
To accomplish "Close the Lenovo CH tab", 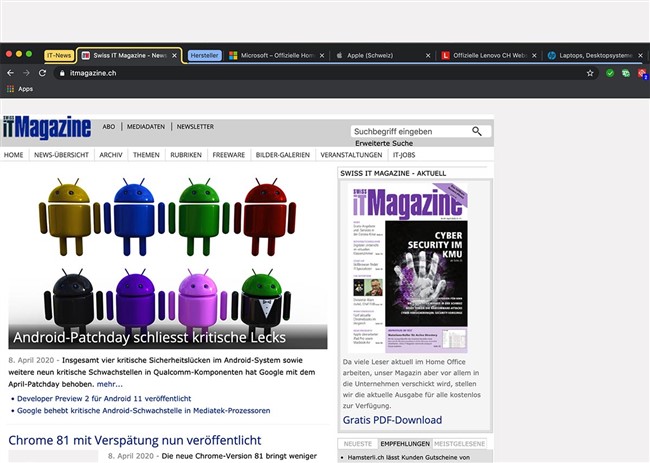I will coord(534,55).
